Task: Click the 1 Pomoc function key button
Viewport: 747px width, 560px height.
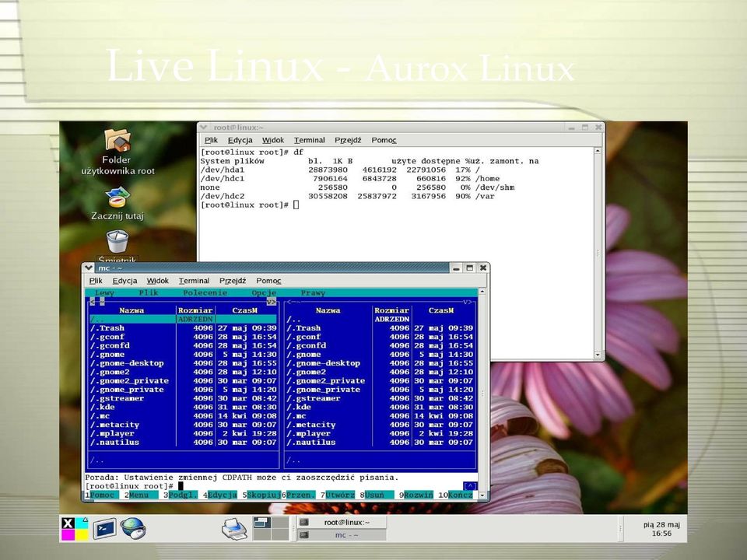Action: [103, 495]
